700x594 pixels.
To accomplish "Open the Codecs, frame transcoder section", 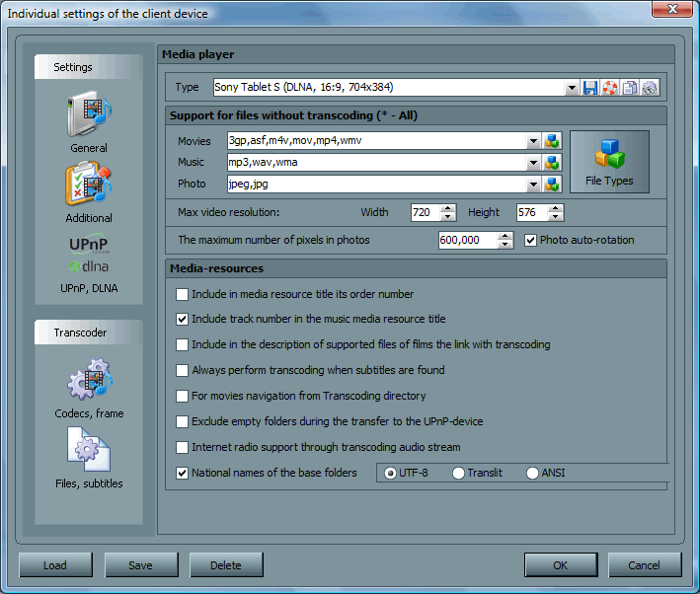I will click(x=89, y=388).
